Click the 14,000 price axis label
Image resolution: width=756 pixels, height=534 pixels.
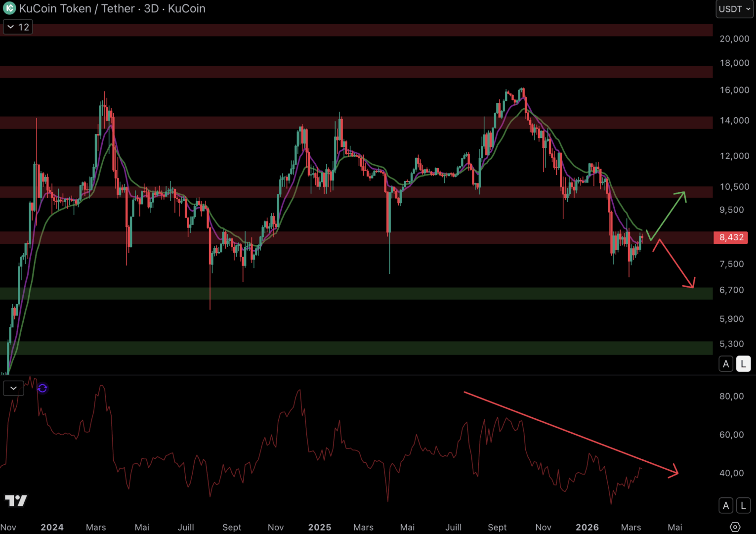click(734, 120)
